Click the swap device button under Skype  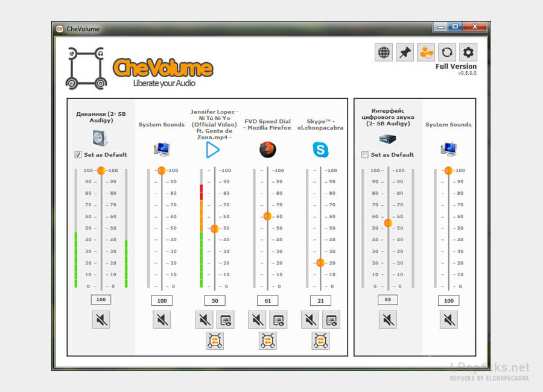click(321, 341)
